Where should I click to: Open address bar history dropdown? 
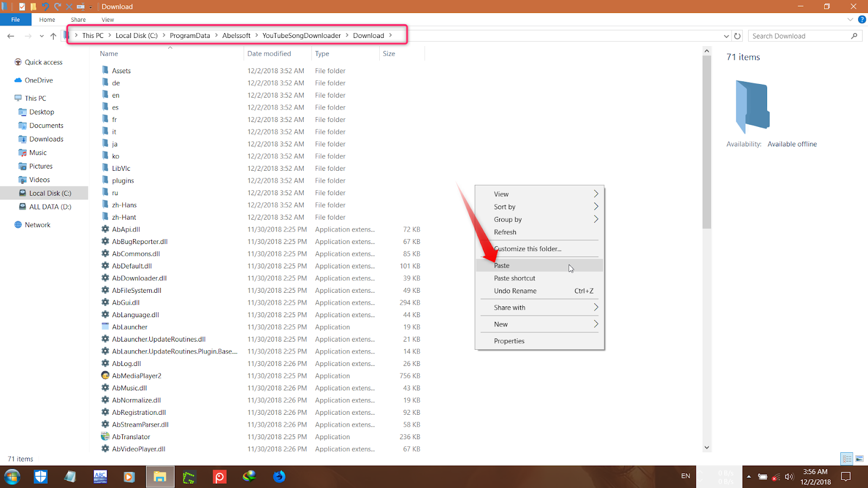726,36
